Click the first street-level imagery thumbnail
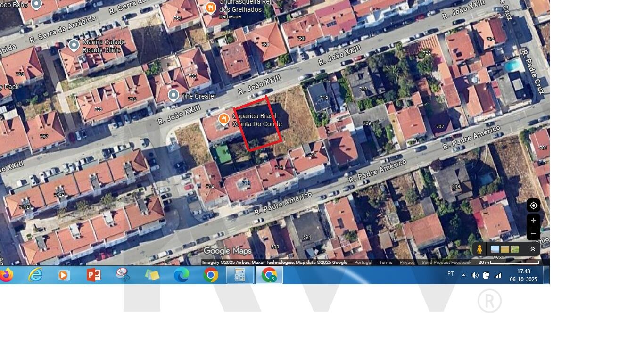Screen dimensions: 644x362 [x=495, y=249]
